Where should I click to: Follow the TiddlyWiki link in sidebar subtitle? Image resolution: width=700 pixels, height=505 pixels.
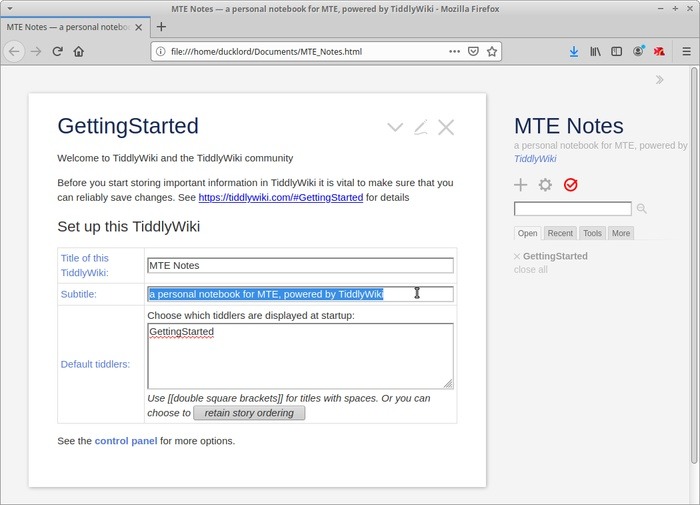tap(535, 159)
